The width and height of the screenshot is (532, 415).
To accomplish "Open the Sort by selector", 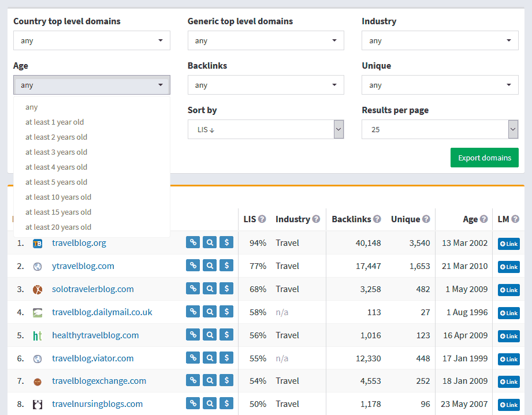I will [x=265, y=129].
